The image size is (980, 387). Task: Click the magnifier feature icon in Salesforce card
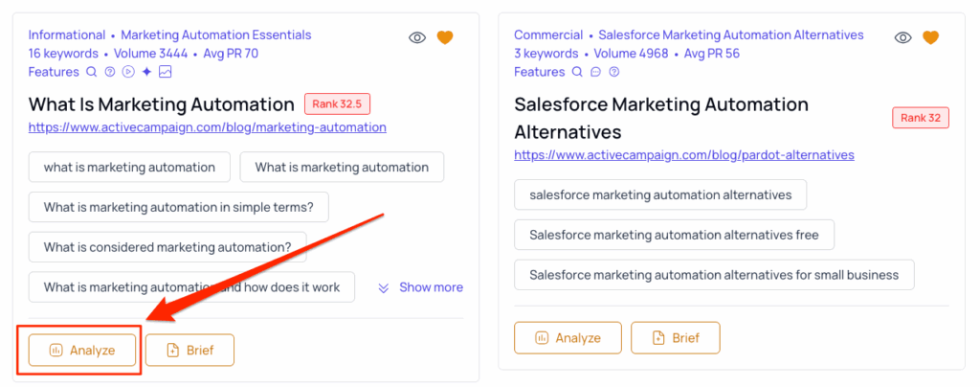pyautogui.click(x=577, y=72)
